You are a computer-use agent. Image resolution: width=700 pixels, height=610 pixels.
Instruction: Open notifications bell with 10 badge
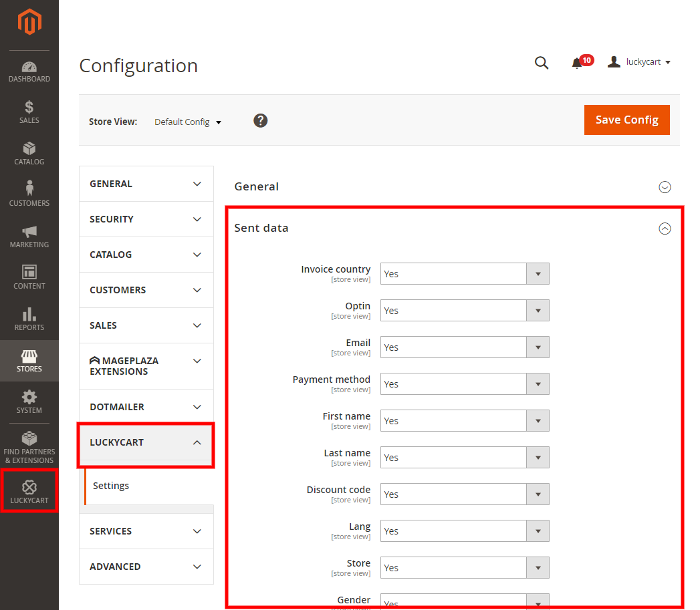pyautogui.click(x=578, y=63)
